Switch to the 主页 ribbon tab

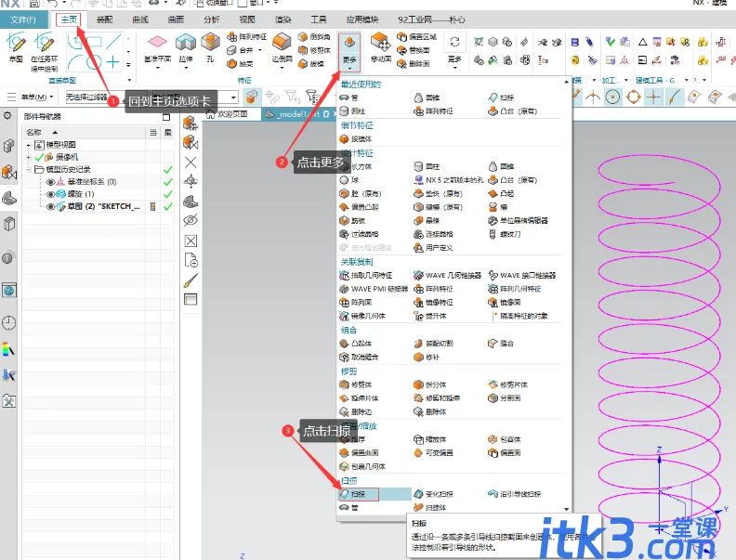point(69,20)
